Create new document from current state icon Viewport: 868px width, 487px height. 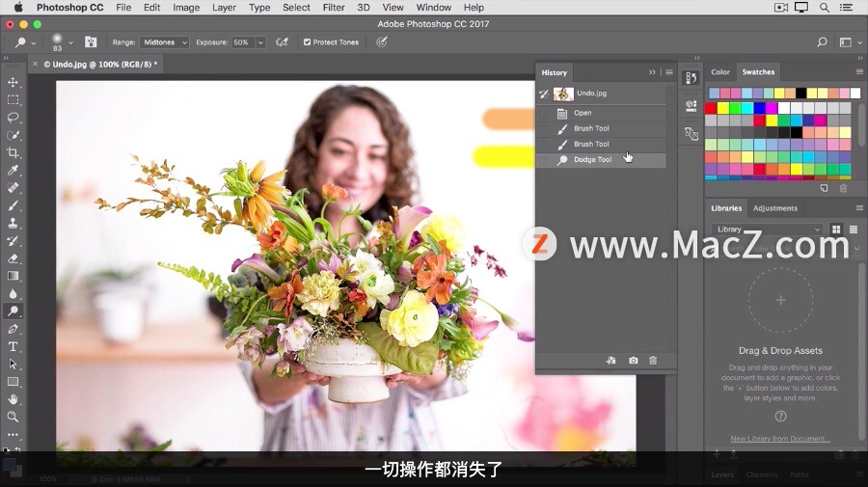(610, 361)
